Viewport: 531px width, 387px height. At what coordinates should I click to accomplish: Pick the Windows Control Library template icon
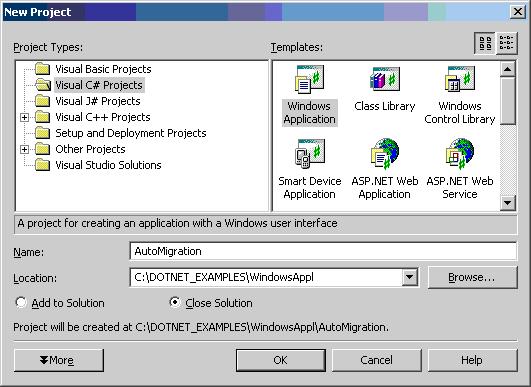(460, 79)
